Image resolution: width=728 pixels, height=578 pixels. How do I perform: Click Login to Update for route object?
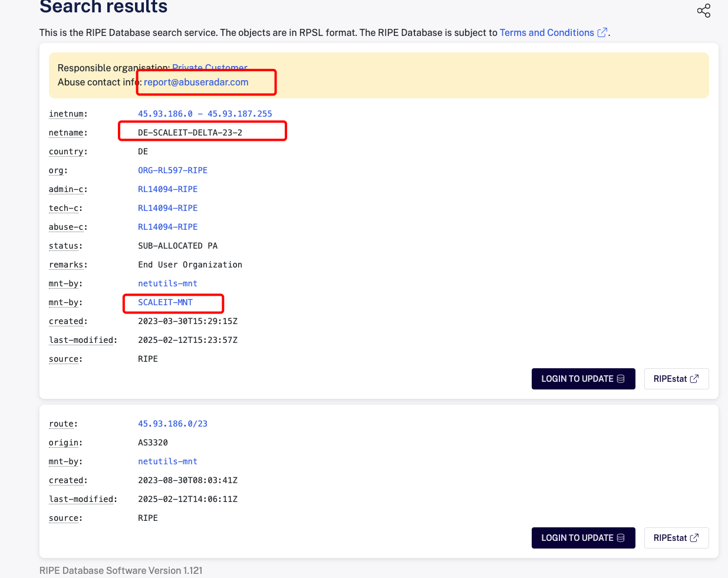[x=583, y=538]
